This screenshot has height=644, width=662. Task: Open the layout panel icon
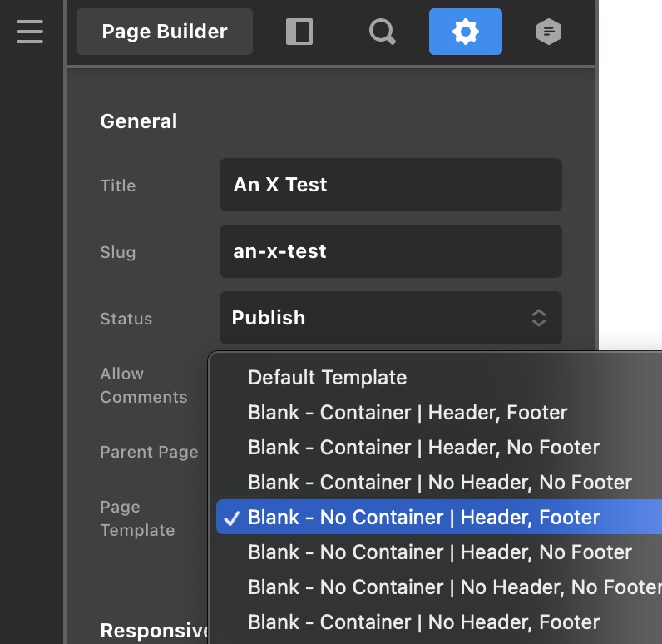point(299,32)
